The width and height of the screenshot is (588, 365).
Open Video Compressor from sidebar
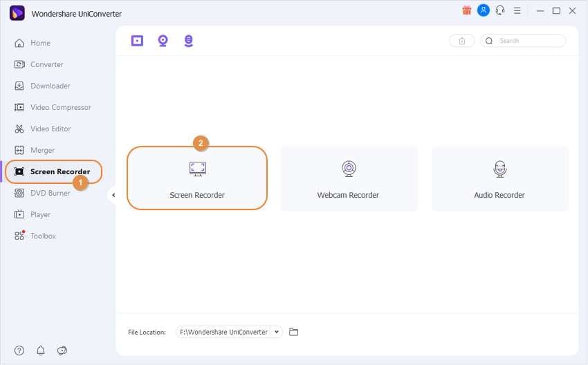point(53,107)
